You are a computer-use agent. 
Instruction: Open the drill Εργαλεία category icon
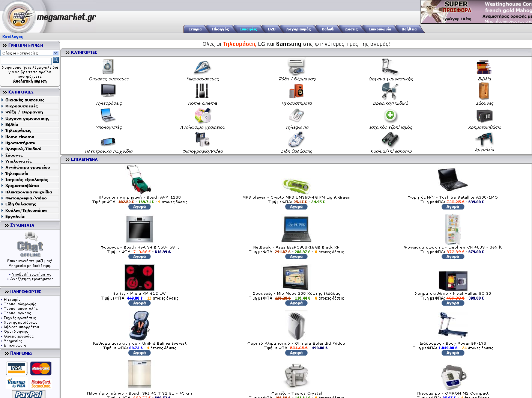click(484, 139)
